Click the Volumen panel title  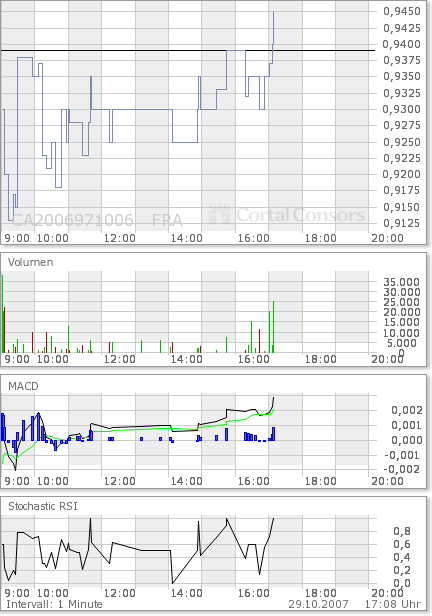point(31,262)
